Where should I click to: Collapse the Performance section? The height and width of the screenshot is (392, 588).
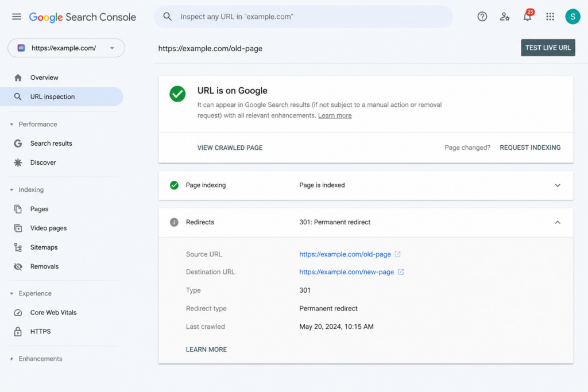[11, 125]
